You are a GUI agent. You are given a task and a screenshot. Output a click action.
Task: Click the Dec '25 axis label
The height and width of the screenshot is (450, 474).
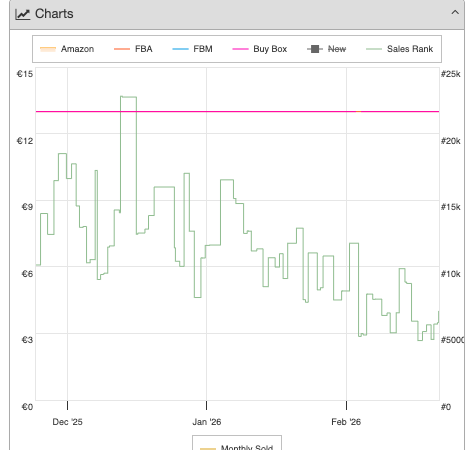coord(67,422)
